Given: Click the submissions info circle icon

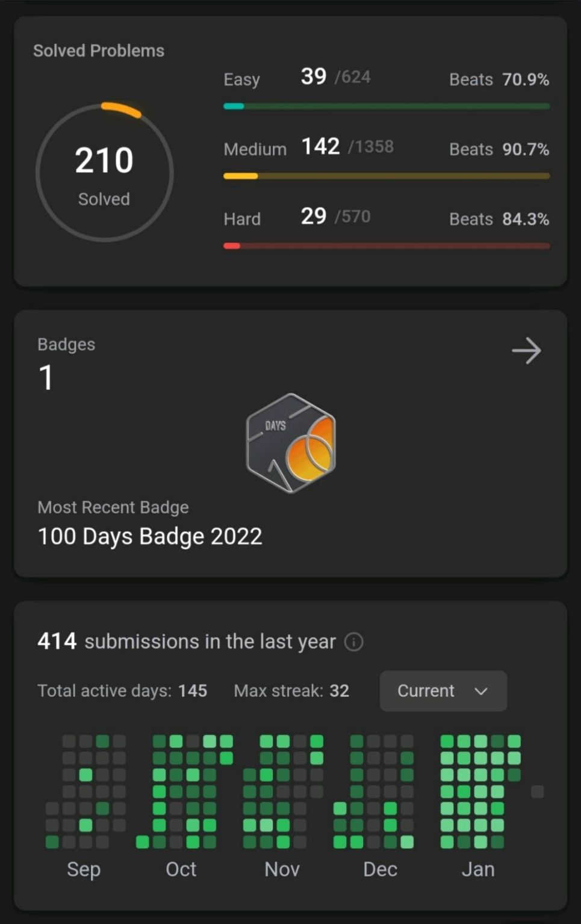Looking at the screenshot, I should 353,642.
